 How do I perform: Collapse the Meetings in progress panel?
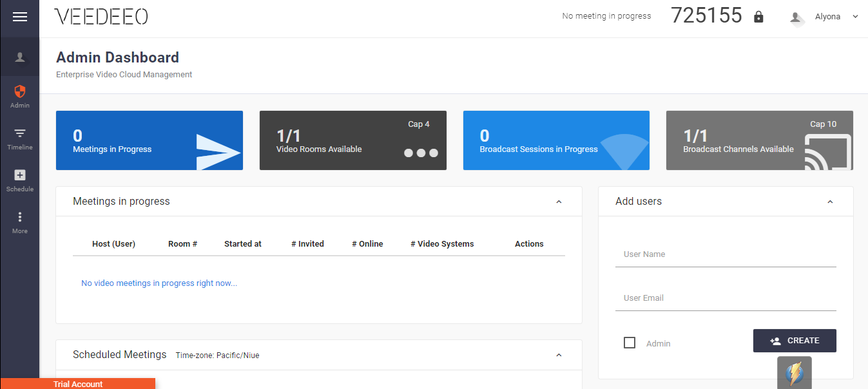pyautogui.click(x=559, y=202)
